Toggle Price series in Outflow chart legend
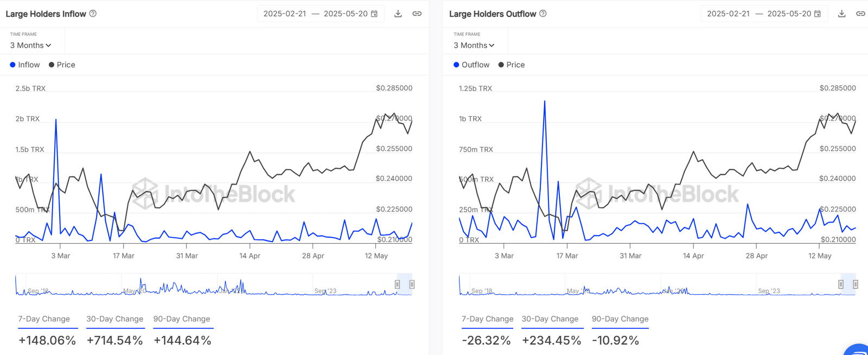The image size is (868, 355). [512, 65]
